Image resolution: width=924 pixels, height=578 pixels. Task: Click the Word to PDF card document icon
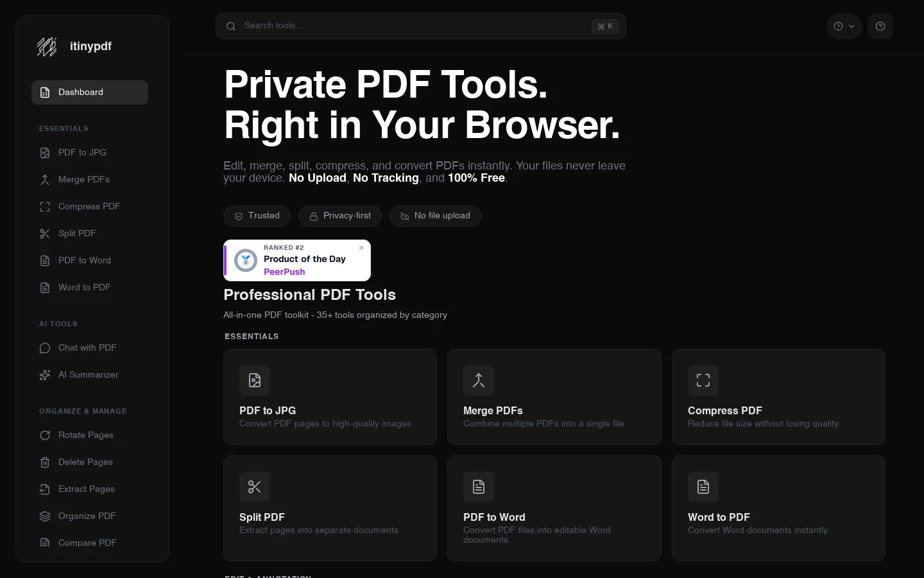(x=703, y=487)
